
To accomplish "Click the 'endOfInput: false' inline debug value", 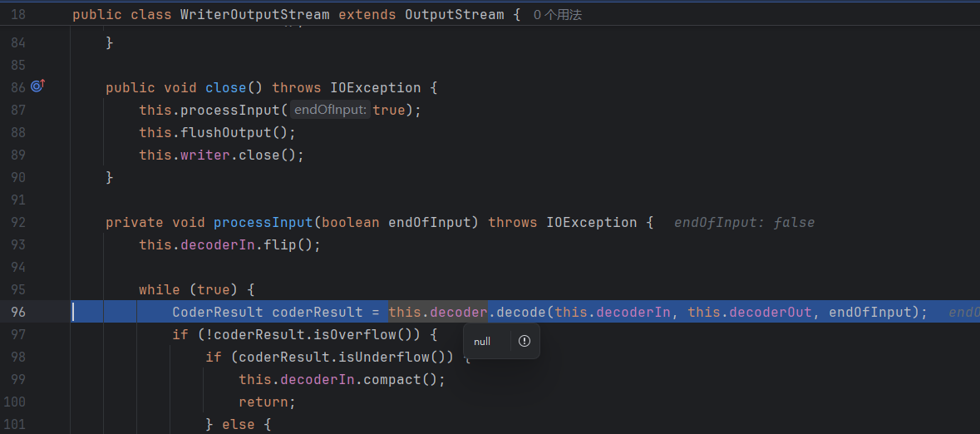I will pyautogui.click(x=744, y=222).
